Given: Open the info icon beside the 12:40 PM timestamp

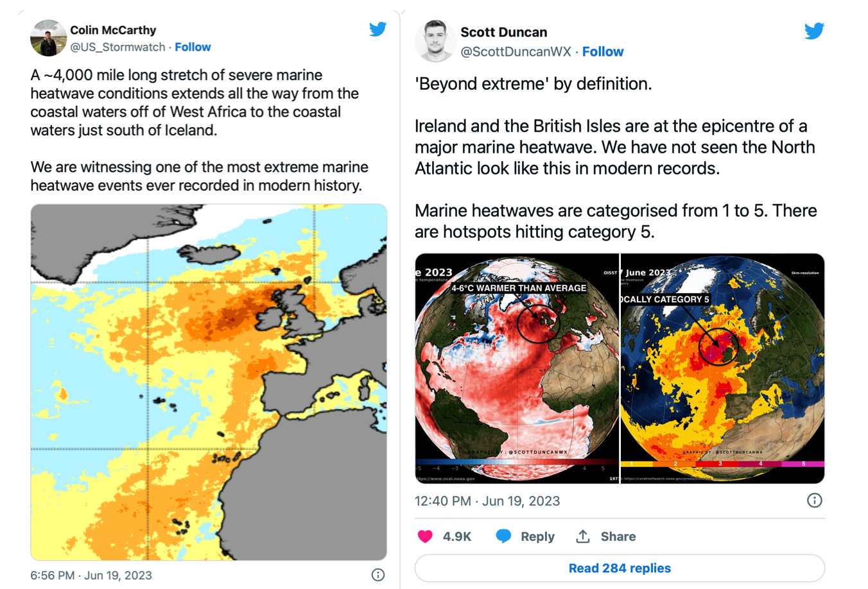Looking at the screenshot, I should (814, 500).
